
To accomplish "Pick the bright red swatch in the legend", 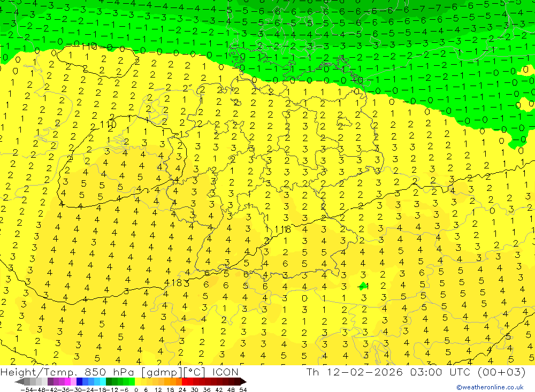I will coord(185,381).
